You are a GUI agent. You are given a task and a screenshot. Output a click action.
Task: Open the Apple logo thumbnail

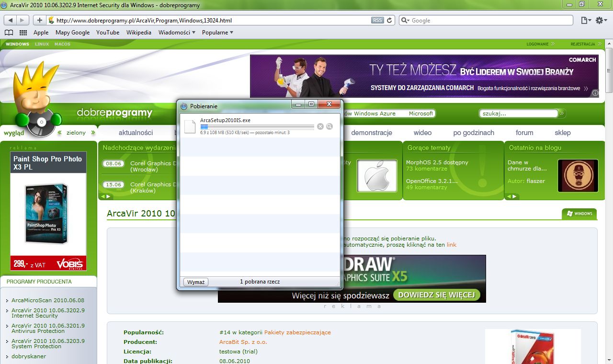[377, 176]
